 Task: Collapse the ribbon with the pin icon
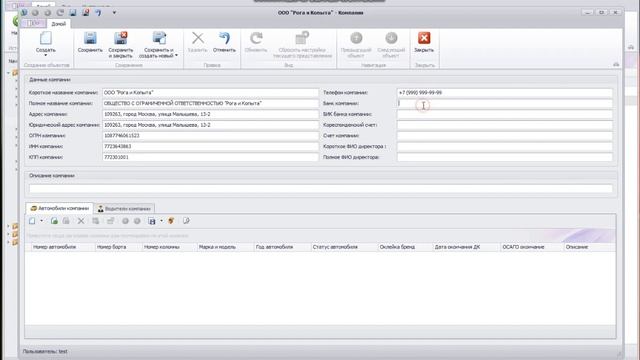tap(616, 64)
